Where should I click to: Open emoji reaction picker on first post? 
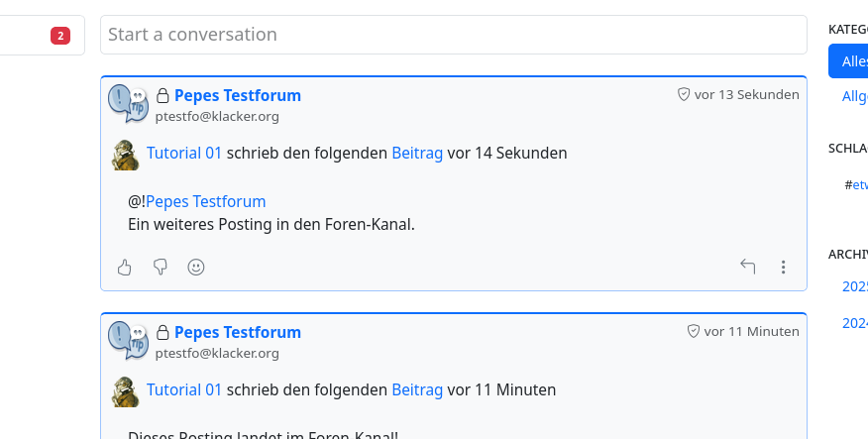click(x=196, y=267)
